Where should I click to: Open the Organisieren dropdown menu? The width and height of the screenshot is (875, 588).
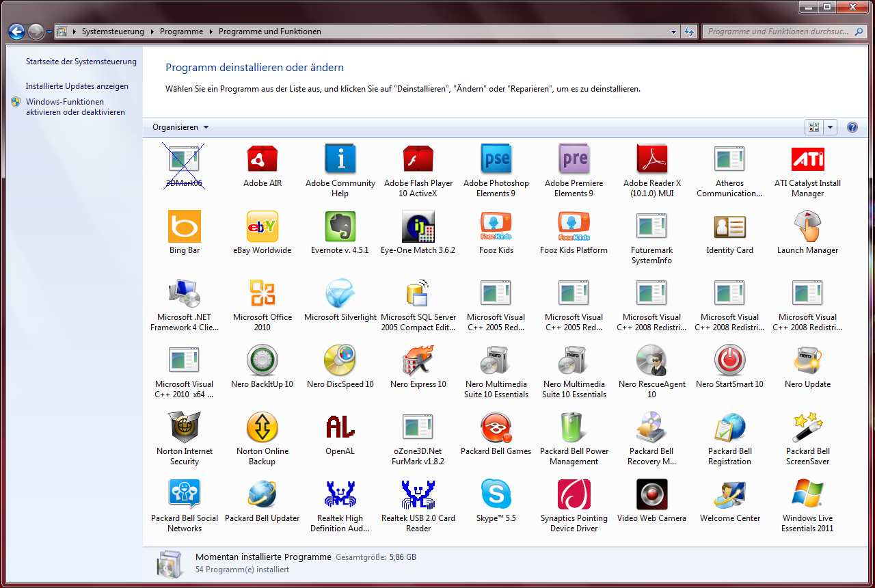click(181, 127)
